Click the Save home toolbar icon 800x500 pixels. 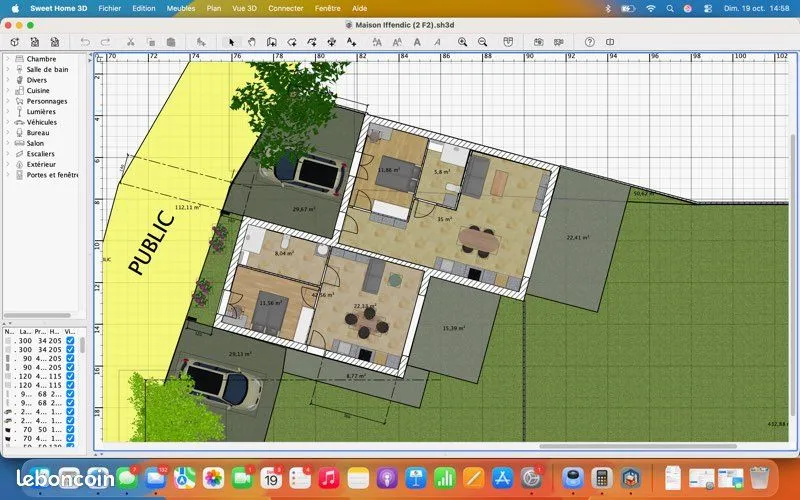[x=55, y=42]
